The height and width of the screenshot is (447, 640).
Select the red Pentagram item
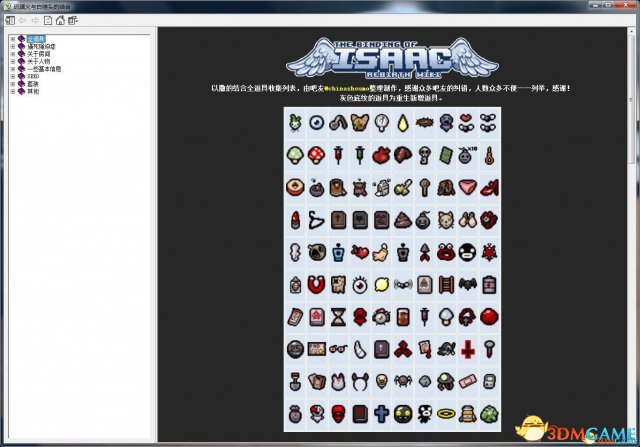point(489,253)
